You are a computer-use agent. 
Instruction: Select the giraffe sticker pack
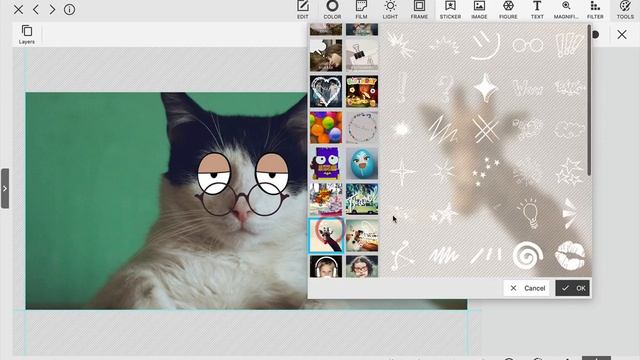326,236
